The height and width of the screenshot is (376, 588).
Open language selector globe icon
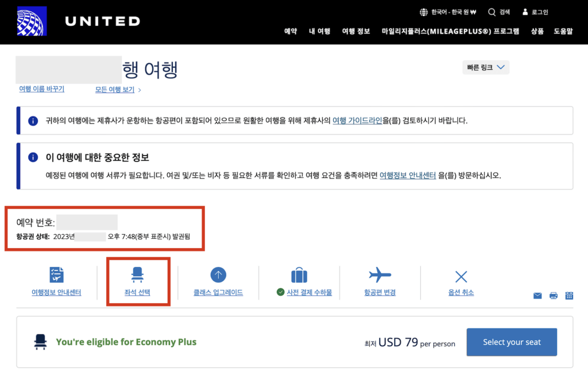(x=423, y=12)
